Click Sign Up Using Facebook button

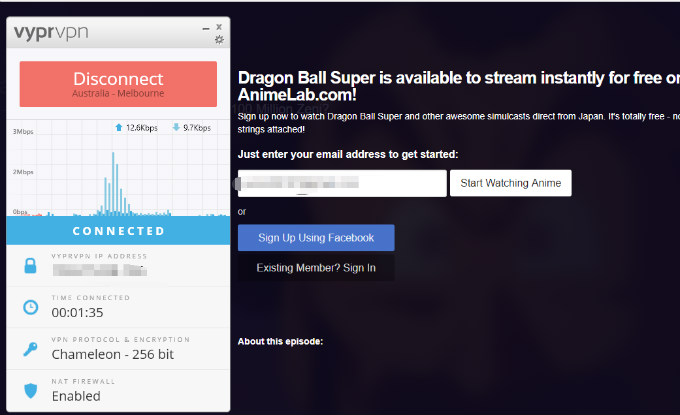(x=316, y=238)
